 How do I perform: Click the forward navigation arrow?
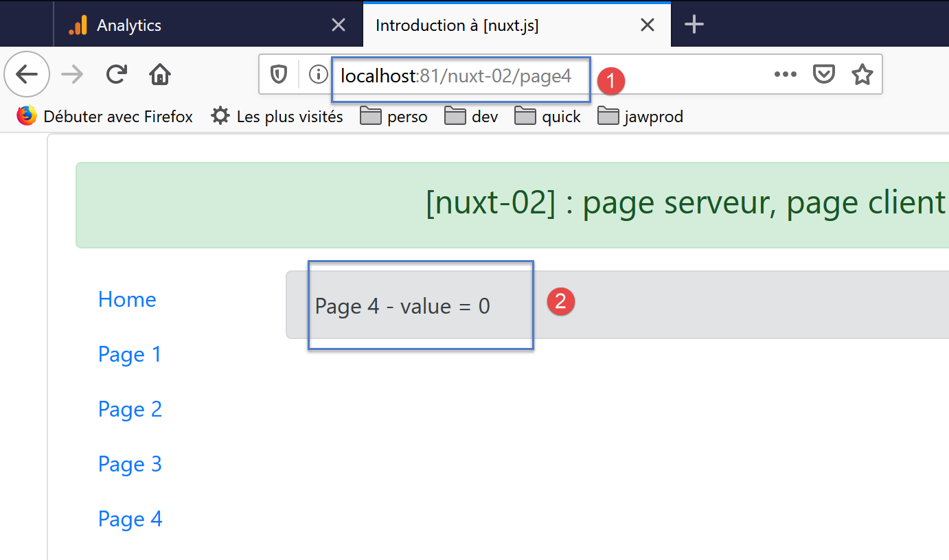click(72, 74)
